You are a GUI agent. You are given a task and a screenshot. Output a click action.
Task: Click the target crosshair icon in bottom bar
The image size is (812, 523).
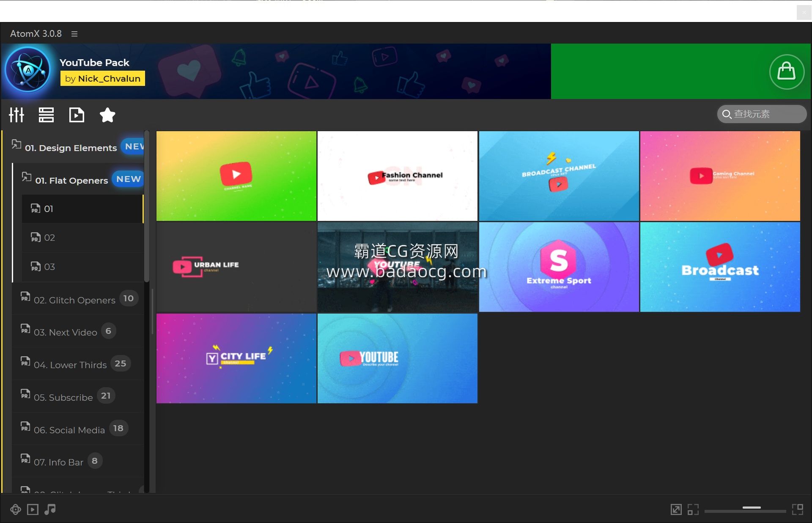pos(16,509)
